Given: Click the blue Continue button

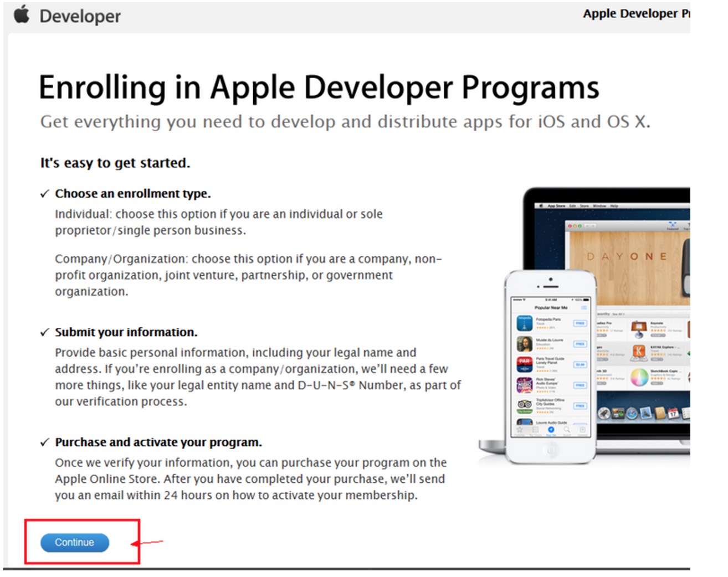Looking at the screenshot, I should [x=75, y=542].
